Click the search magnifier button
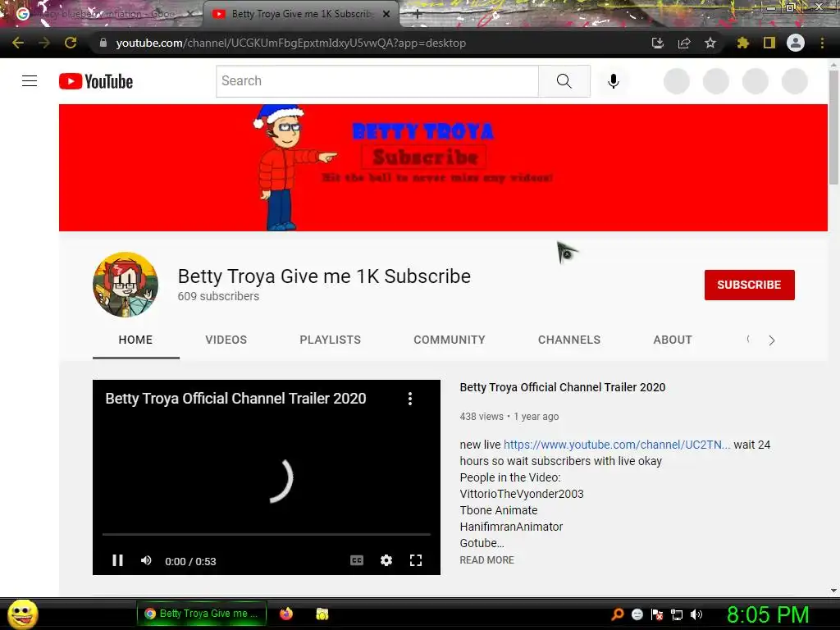The height and width of the screenshot is (630, 840). 564,81
